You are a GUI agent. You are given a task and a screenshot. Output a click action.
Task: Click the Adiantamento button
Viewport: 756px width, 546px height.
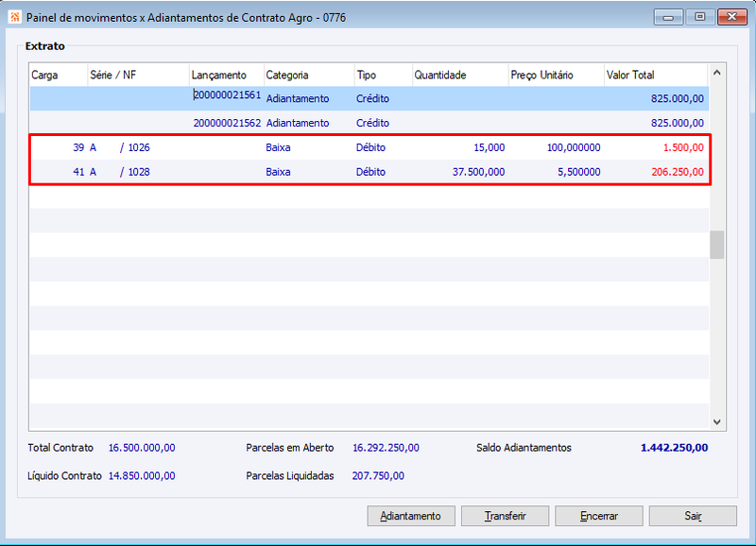coord(411,516)
